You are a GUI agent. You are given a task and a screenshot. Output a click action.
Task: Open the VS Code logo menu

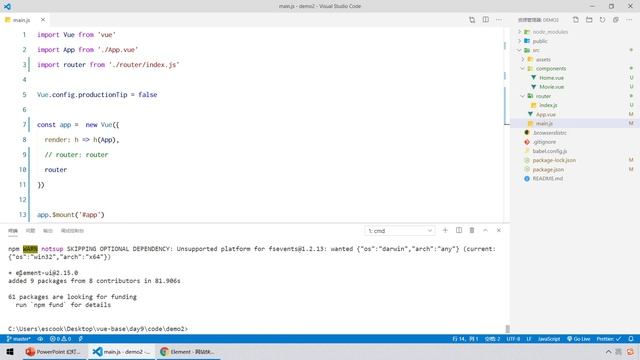click(7, 6)
